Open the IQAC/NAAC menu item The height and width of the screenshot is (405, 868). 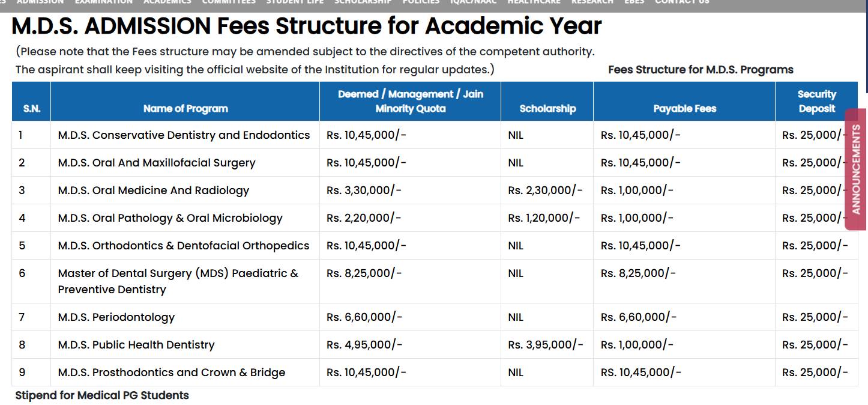(x=474, y=2)
